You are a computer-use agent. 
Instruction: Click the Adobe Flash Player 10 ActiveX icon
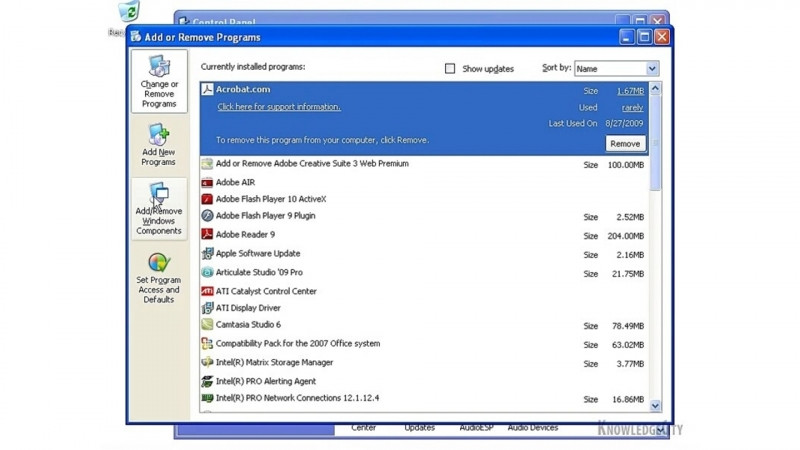tap(207, 199)
